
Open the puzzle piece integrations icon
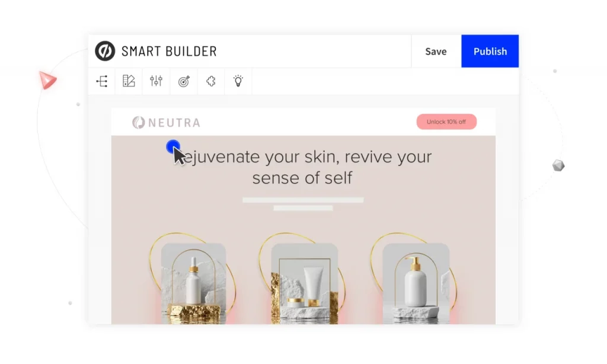211,81
